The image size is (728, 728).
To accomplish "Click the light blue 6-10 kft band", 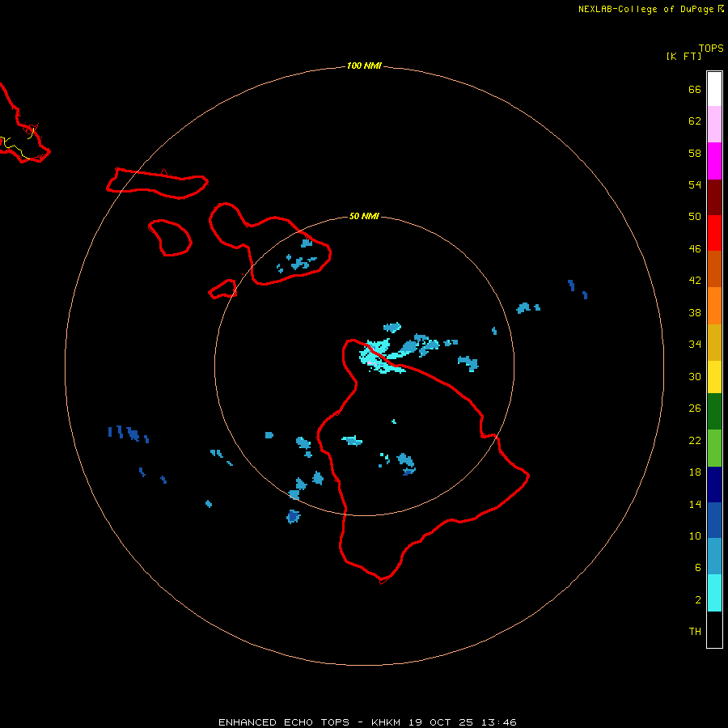I will pyautogui.click(x=714, y=556).
